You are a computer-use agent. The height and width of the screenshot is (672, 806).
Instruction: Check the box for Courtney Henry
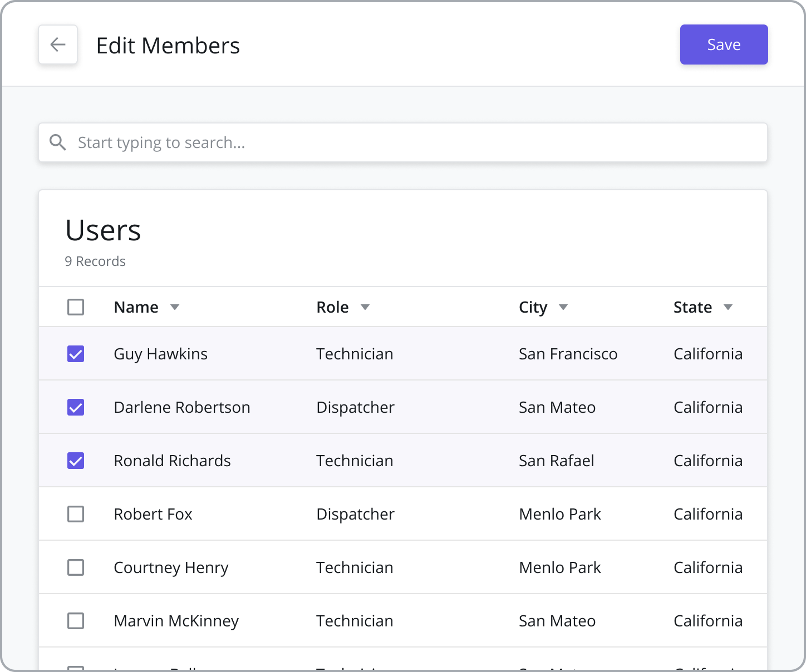point(76,567)
